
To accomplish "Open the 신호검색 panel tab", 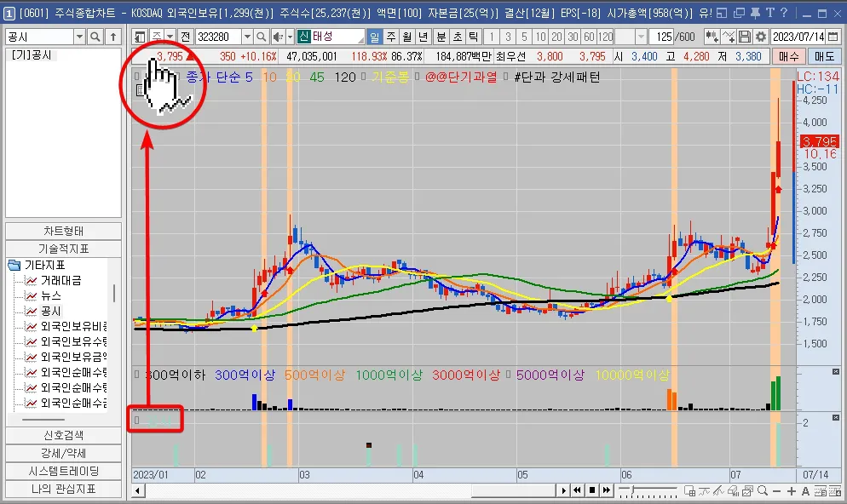I will pyautogui.click(x=63, y=436).
